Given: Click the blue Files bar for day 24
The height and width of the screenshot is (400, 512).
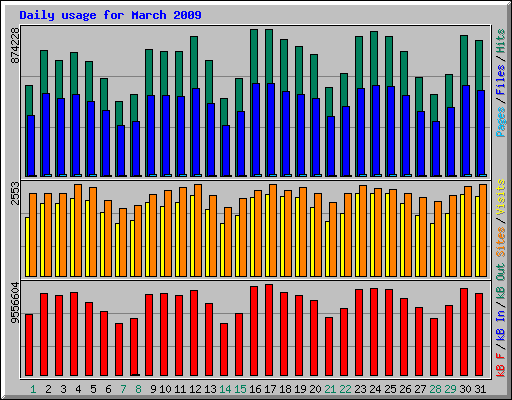Looking at the screenshot, I should tap(376, 131).
